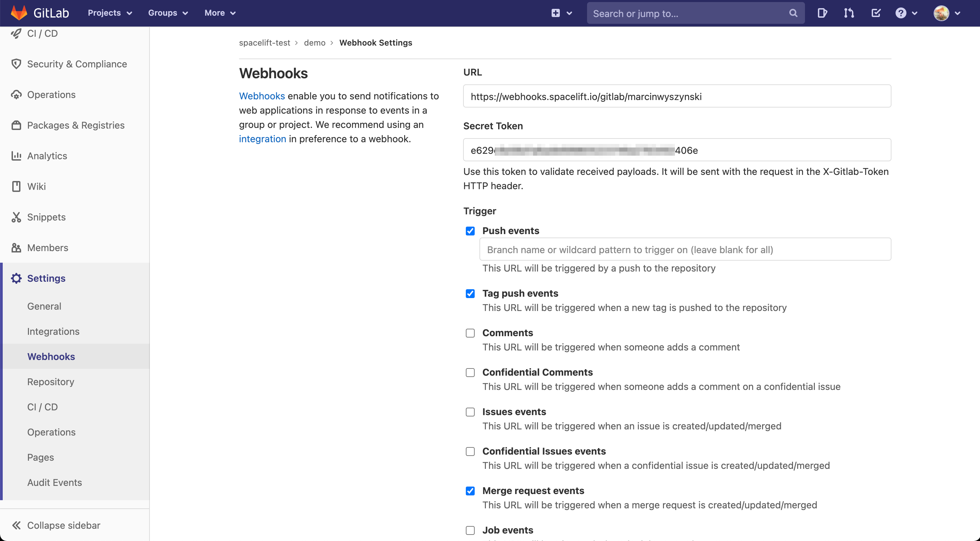980x541 pixels.
Task: Follow the Webhooks documentation link
Action: click(262, 96)
